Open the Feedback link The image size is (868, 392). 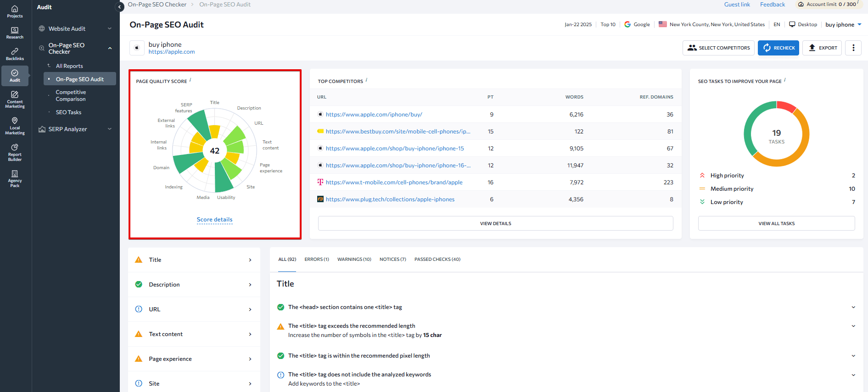773,4
